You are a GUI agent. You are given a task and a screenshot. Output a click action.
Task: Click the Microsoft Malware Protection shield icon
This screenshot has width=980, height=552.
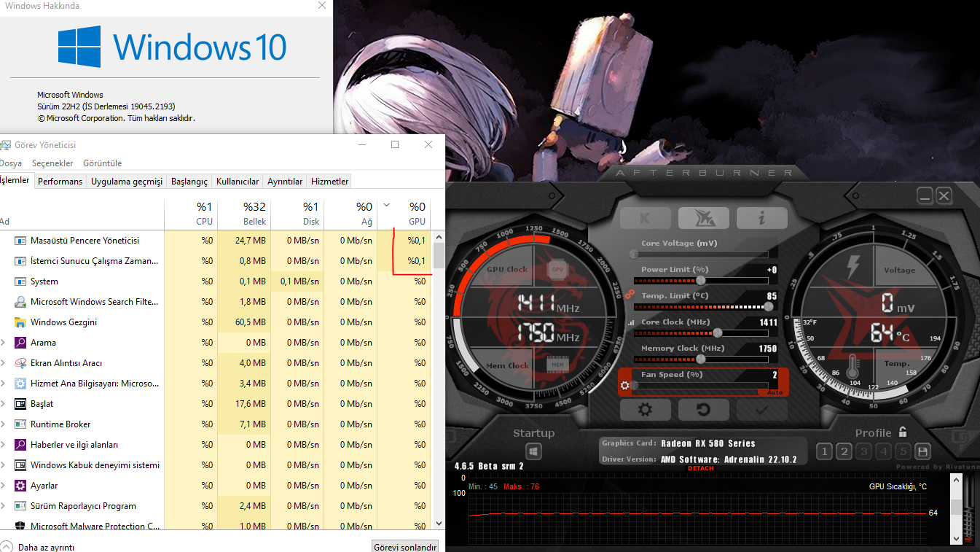pos(20,526)
